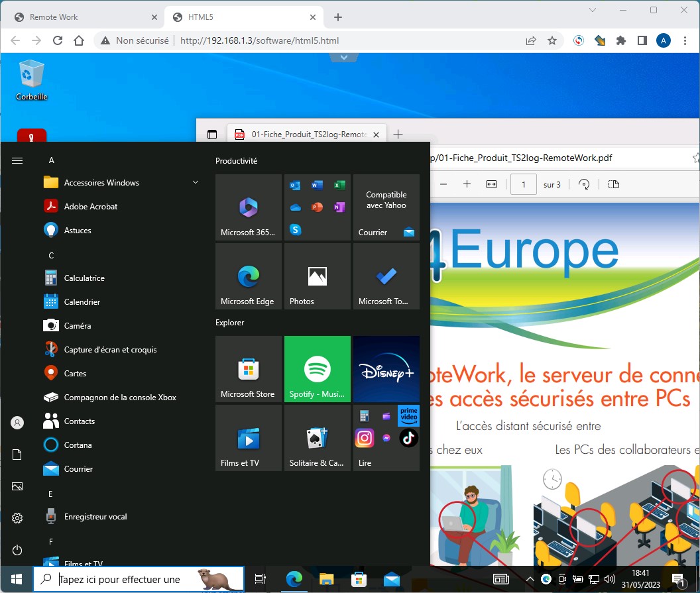700x593 pixels.
Task: Launch the Spotify Music tile
Action: [318, 369]
